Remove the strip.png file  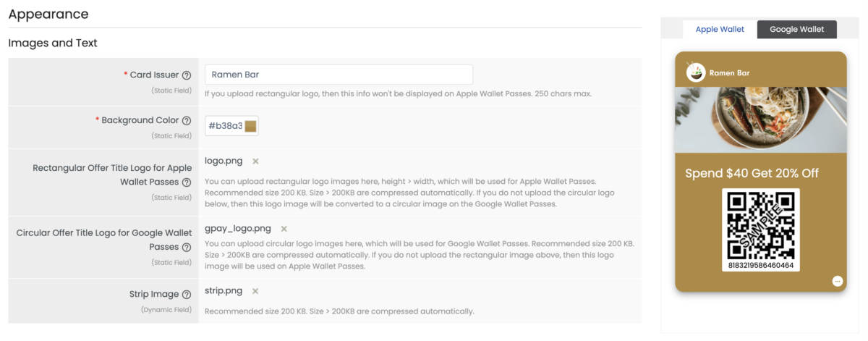tap(255, 291)
